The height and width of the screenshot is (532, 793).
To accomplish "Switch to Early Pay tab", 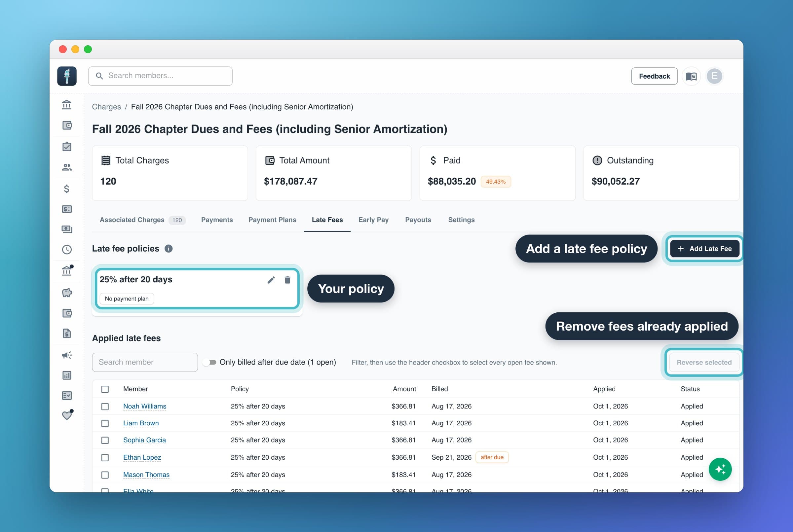I will point(373,220).
